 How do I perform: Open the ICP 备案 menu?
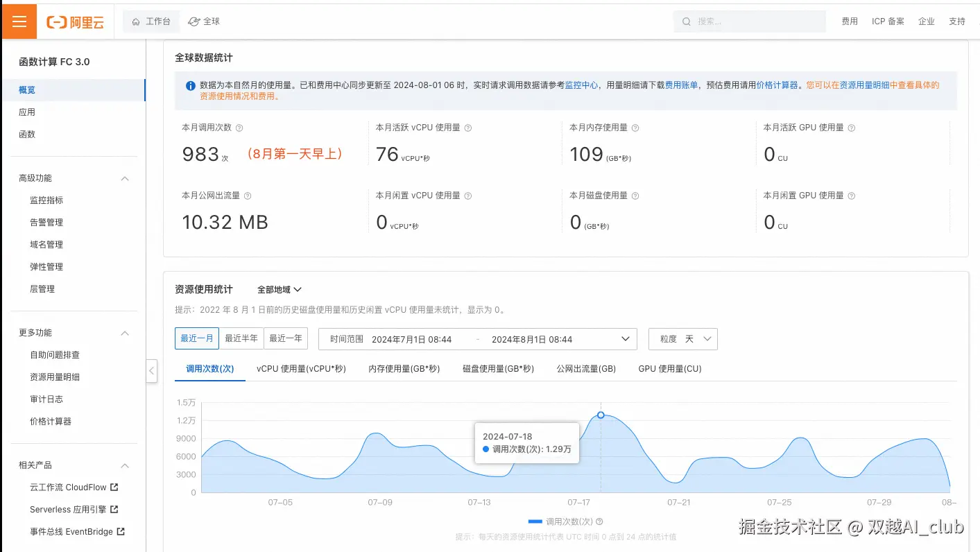pos(888,21)
